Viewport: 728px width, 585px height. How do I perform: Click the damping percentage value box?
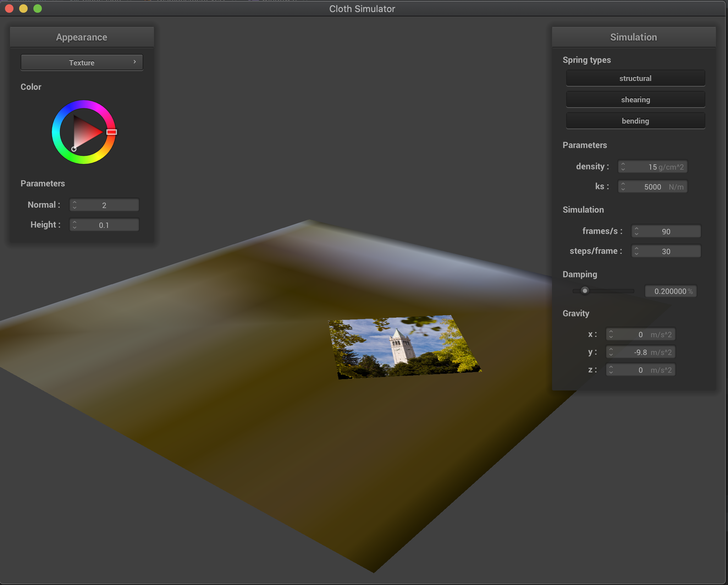coord(671,291)
